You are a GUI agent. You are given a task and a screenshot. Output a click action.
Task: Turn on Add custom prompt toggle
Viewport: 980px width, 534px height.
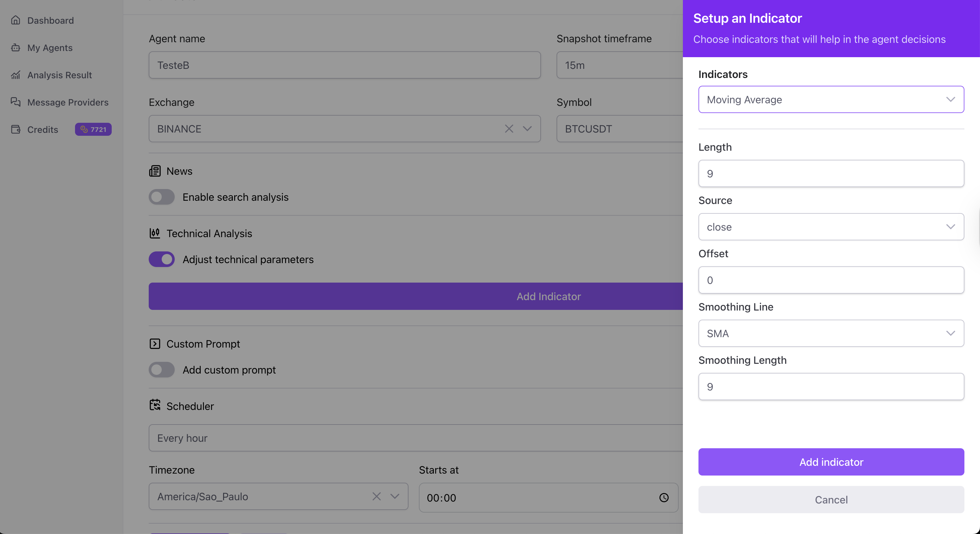click(x=162, y=370)
